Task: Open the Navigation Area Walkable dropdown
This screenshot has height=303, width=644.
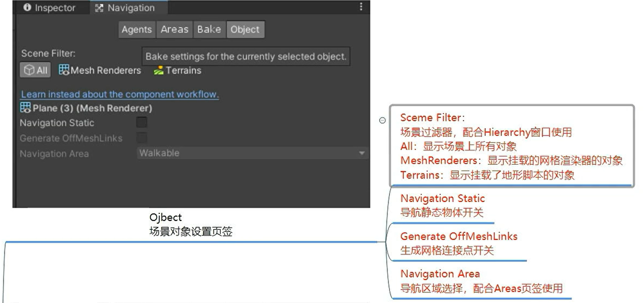Action: click(x=252, y=153)
